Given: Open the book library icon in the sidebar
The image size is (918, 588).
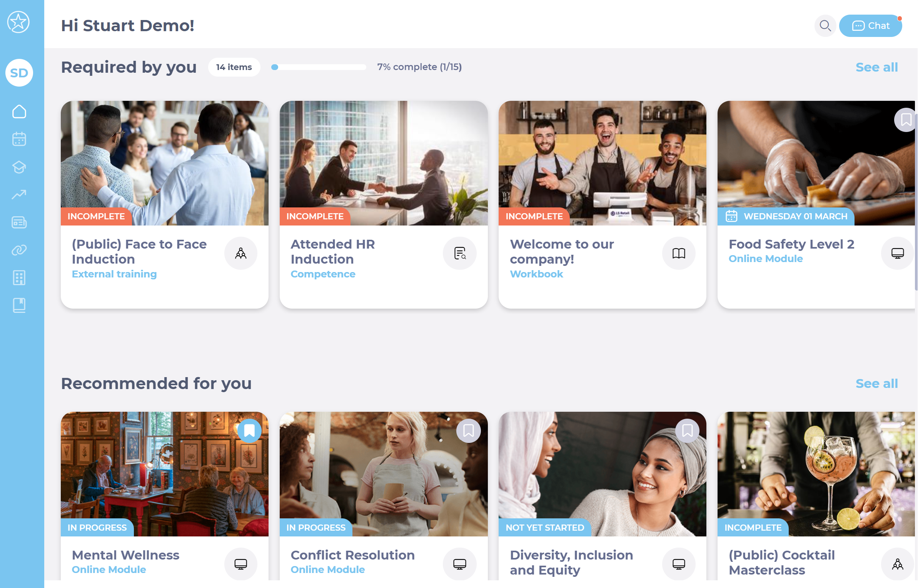Looking at the screenshot, I should point(19,306).
